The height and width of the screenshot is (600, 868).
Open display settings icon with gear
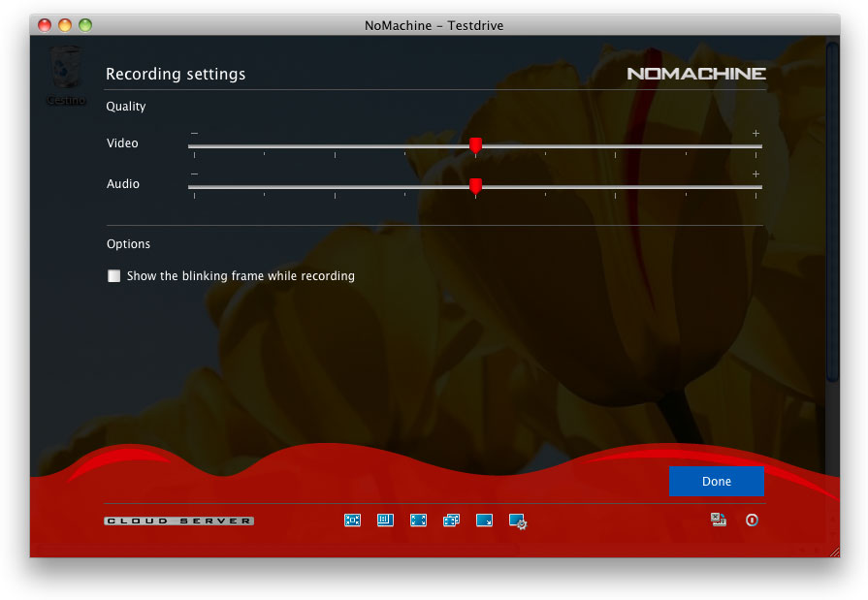(518, 521)
